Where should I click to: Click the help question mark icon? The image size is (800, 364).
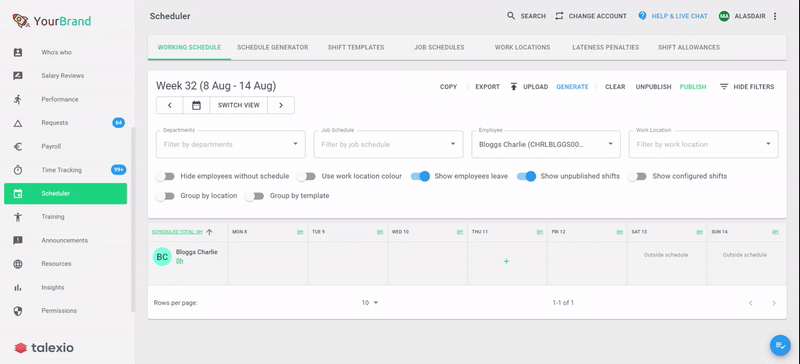pyautogui.click(x=642, y=16)
